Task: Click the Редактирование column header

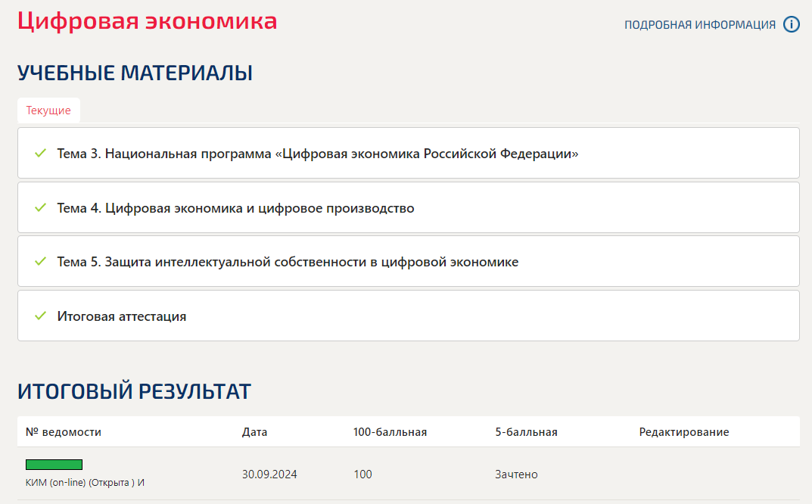Action: pos(683,432)
